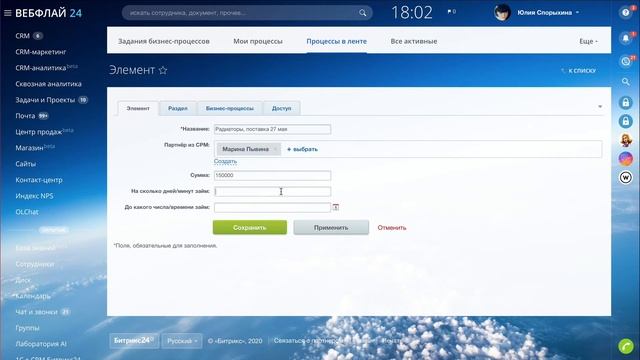Remove Марина Пывина partner chip
The image size is (640, 360).
(x=276, y=149)
